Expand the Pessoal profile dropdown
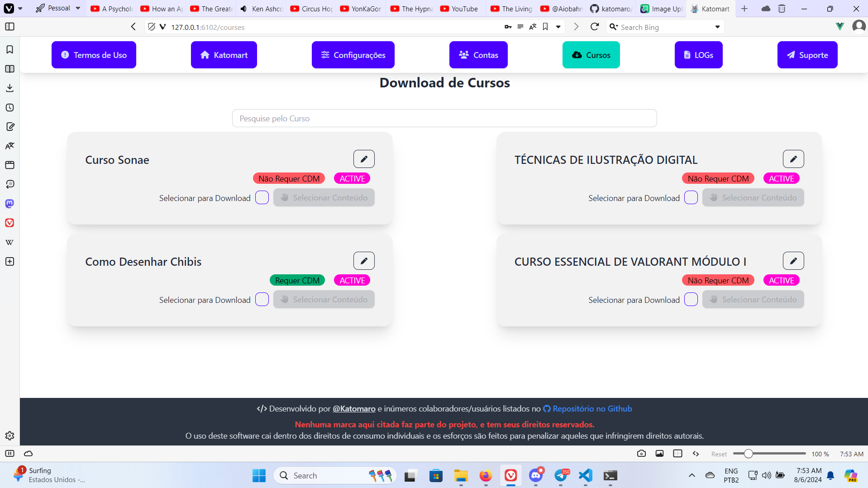Image resolution: width=868 pixels, height=488 pixels. (77, 8)
